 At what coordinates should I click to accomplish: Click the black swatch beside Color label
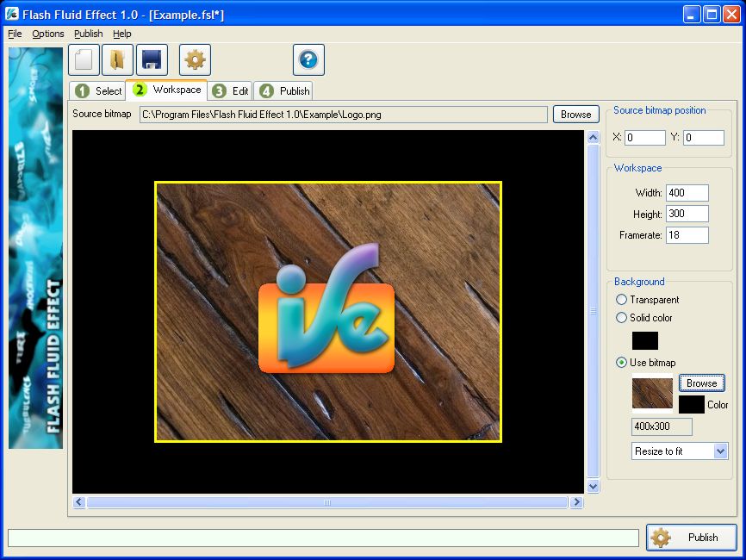pos(691,404)
